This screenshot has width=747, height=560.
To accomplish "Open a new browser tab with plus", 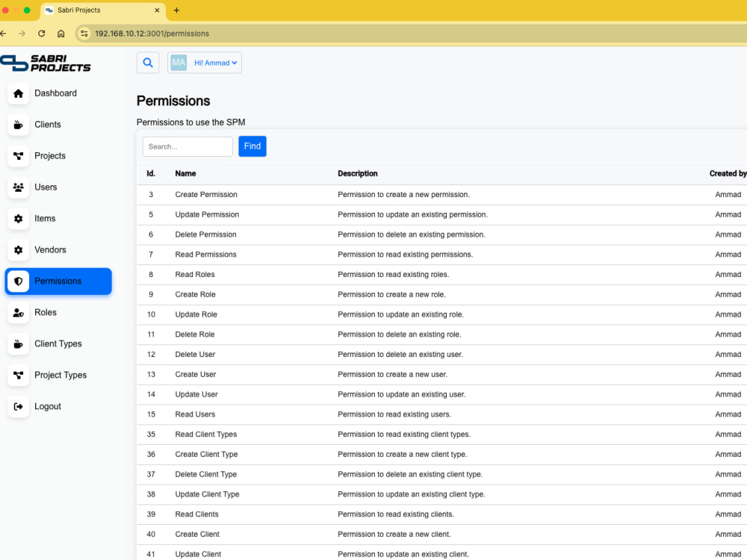I will point(176,10).
